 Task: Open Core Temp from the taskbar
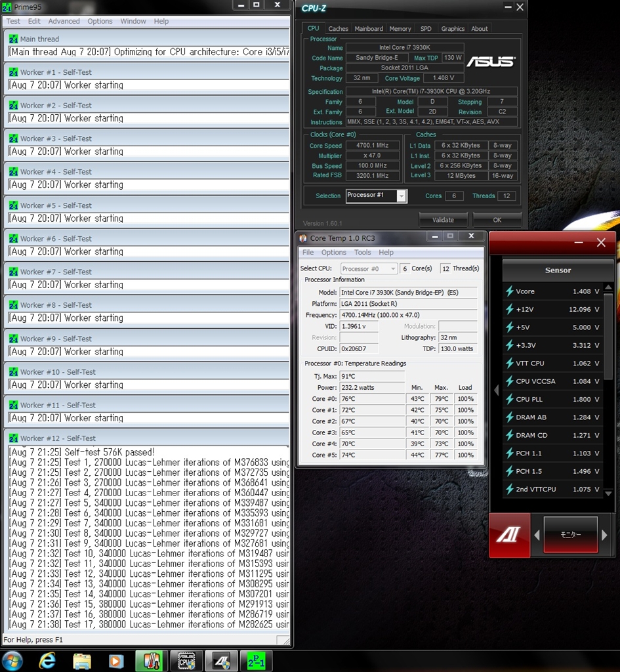tap(152, 660)
